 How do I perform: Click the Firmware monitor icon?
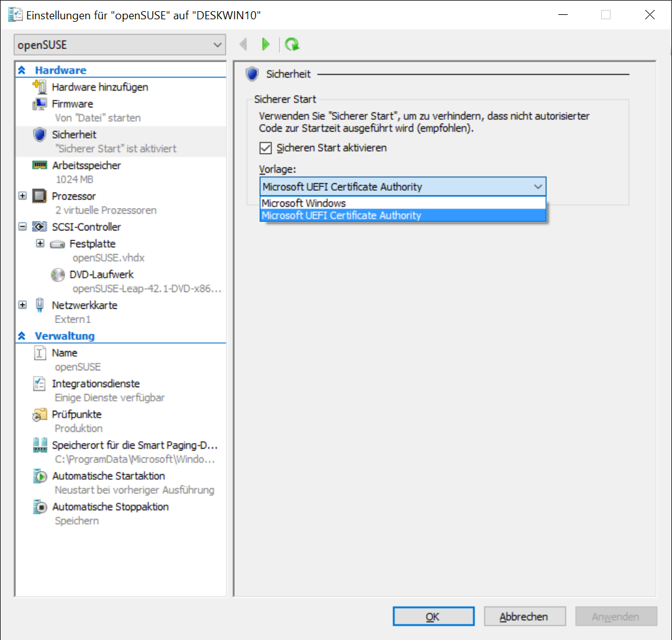(40, 104)
